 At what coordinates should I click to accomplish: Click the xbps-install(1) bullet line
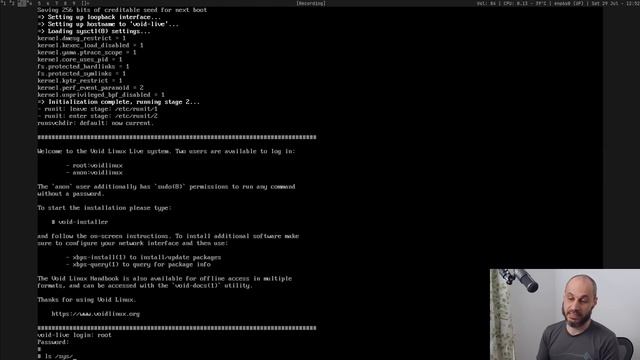tap(144, 258)
